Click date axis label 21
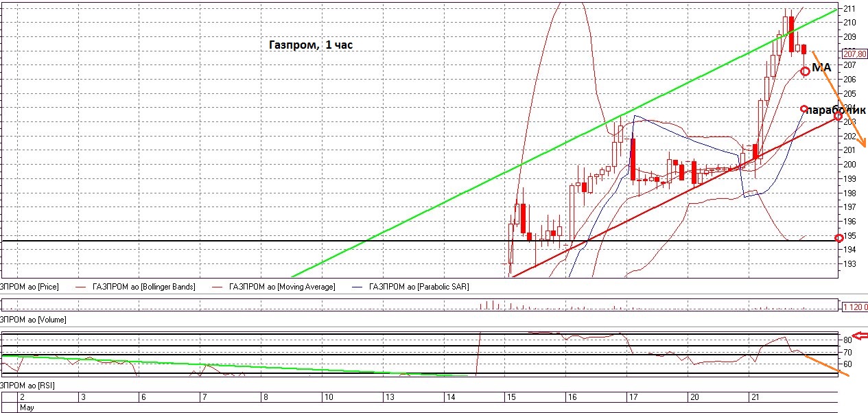The height and width of the screenshot is (413, 868). tap(755, 397)
